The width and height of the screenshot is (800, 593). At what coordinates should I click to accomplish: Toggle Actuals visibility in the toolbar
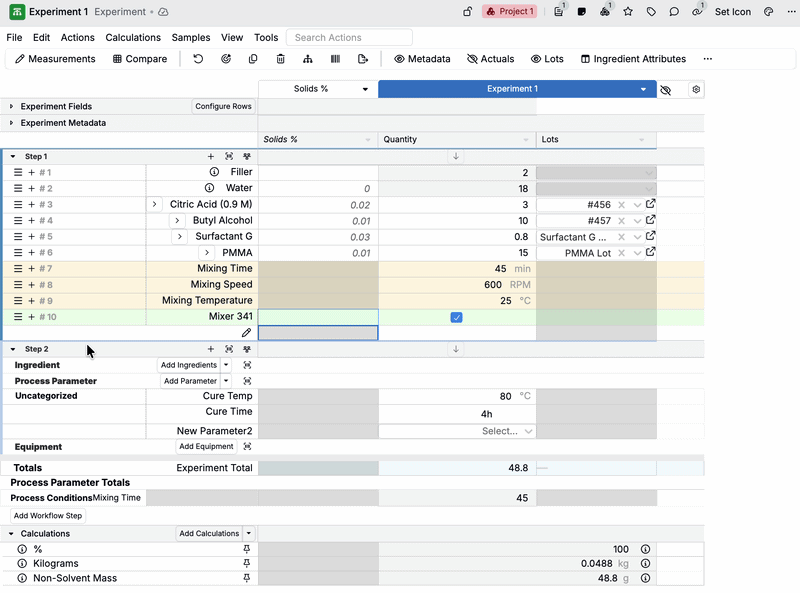click(x=490, y=59)
